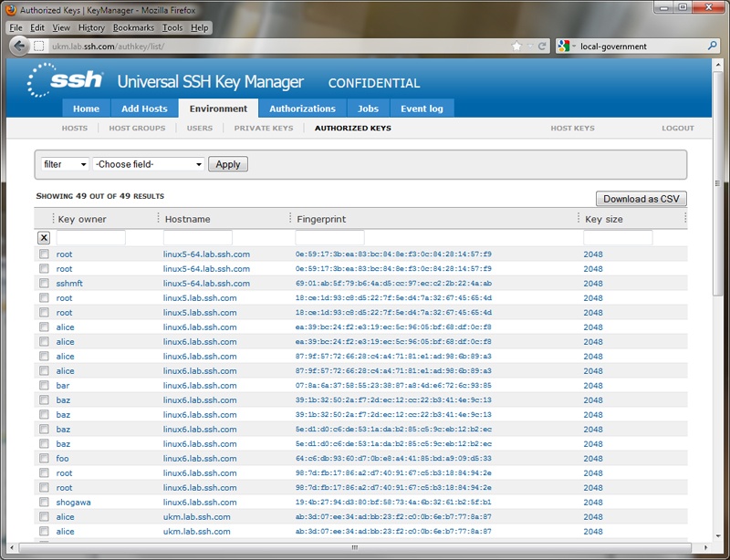Click the Key size filter input

click(618, 237)
